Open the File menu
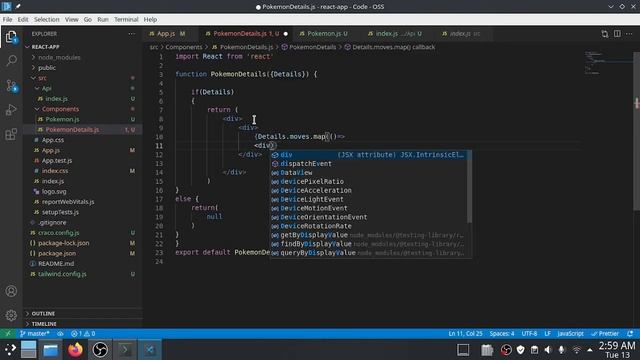The height and width of the screenshot is (360, 640). (7, 19)
